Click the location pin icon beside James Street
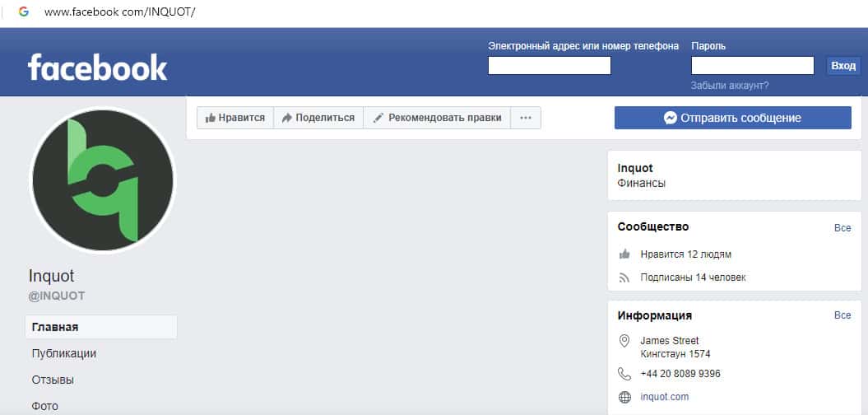 pos(624,340)
